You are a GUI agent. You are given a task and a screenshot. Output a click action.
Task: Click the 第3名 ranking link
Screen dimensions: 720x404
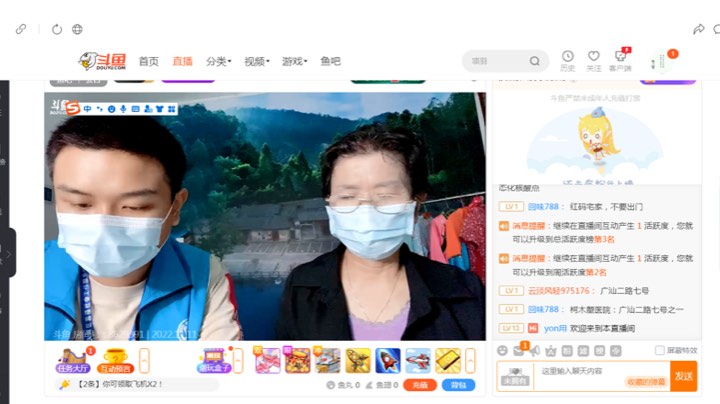(604, 239)
